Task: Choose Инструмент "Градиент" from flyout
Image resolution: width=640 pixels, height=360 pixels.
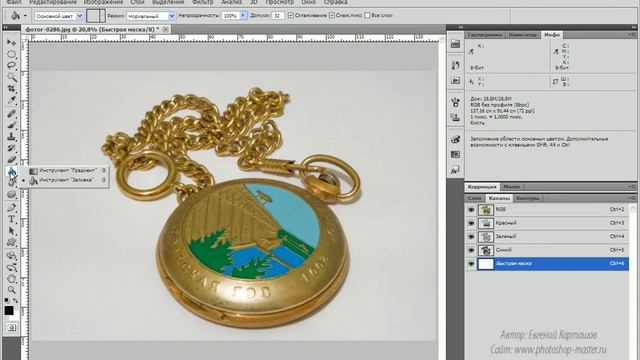Action: pyautogui.click(x=67, y=171)
